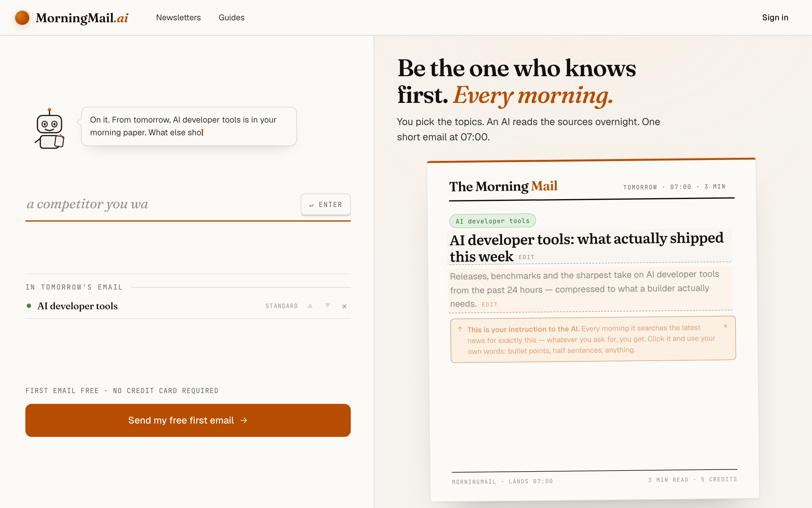Viewport: 812px width, 508px height.
Task: Dismiss the instruction hint box
Action: pos(725,326)
